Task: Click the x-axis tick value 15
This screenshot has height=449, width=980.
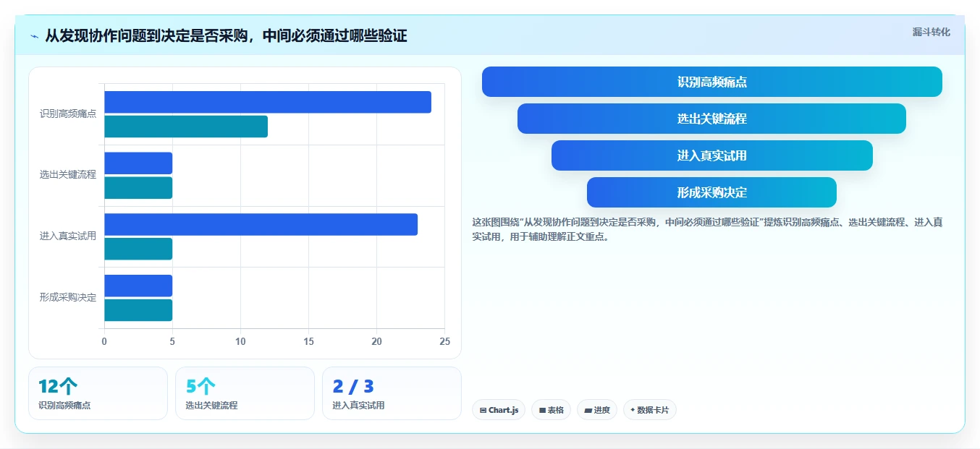Action: click(308, 341)
